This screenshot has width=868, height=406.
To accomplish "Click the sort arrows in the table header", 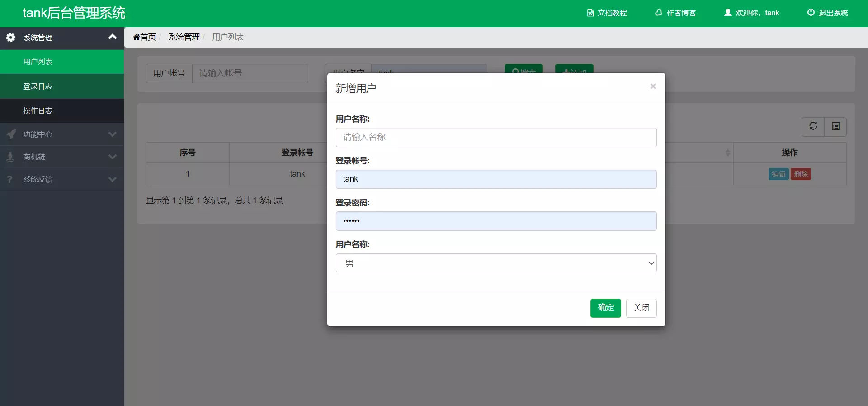I will 727,153.
